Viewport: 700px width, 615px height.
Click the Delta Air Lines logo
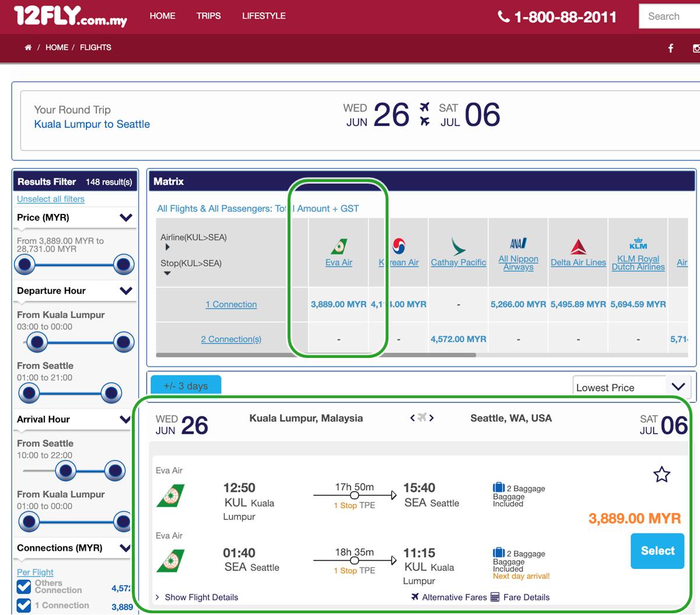pyautogui.click(x=578, y=247)
